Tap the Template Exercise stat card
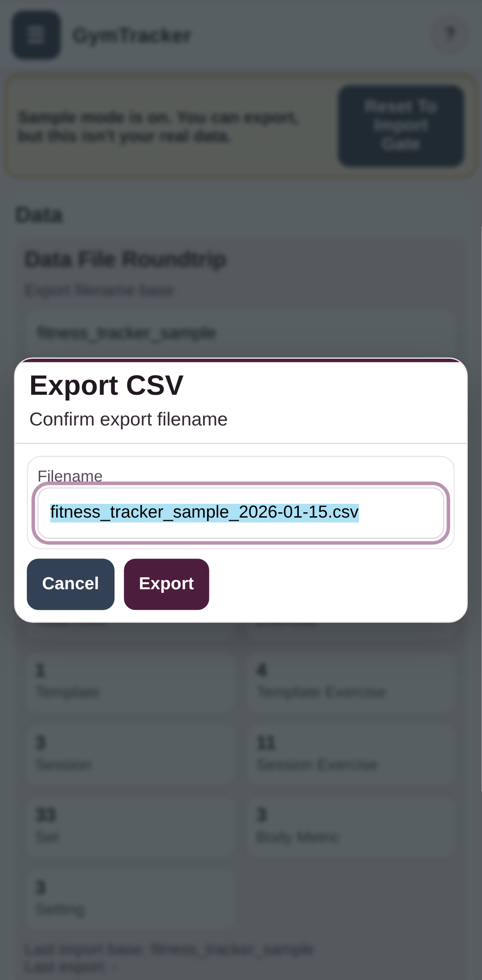This screenshot has height=980, width=482. pos(351,682)
